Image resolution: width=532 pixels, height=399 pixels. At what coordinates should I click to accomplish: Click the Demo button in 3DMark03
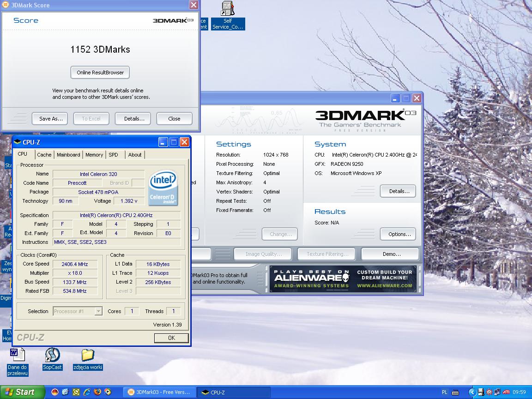[390, 254]
